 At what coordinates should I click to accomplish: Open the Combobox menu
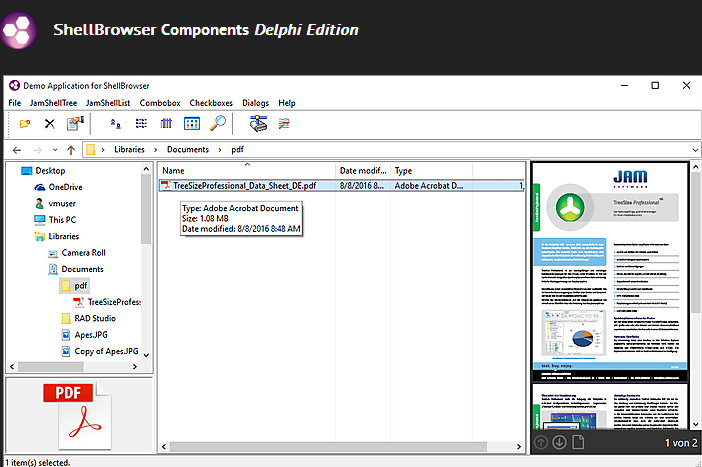tap(160, 103)
